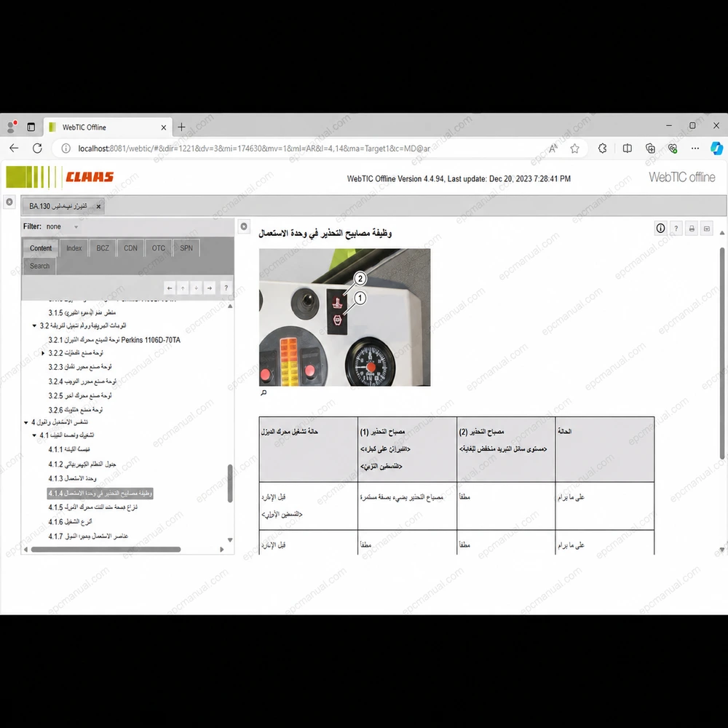
Task: Expand section 3.2.2 in the tree
Action: [43, 353]
